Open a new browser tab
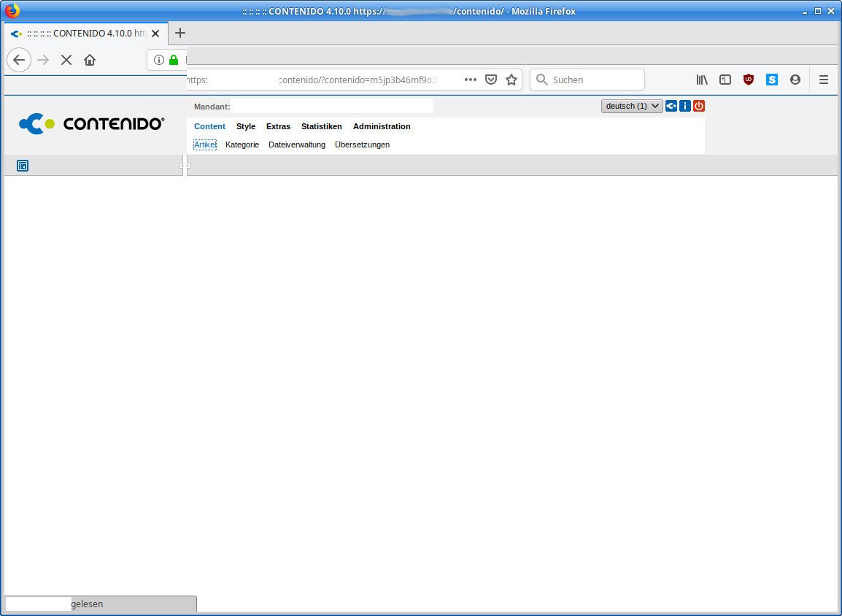842x616 pixels. 180,33
